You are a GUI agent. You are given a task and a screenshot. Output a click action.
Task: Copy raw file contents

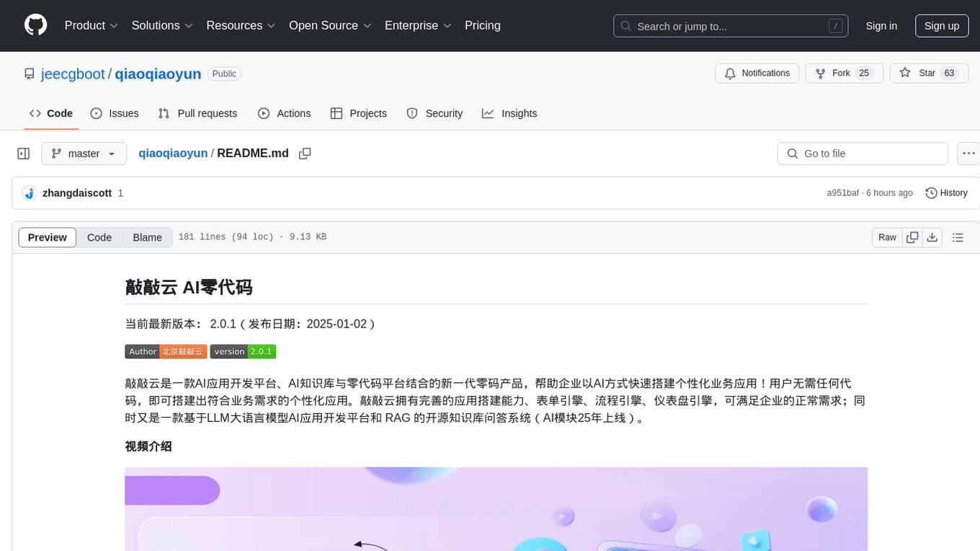pyautogui.click(x=912, y=237)
